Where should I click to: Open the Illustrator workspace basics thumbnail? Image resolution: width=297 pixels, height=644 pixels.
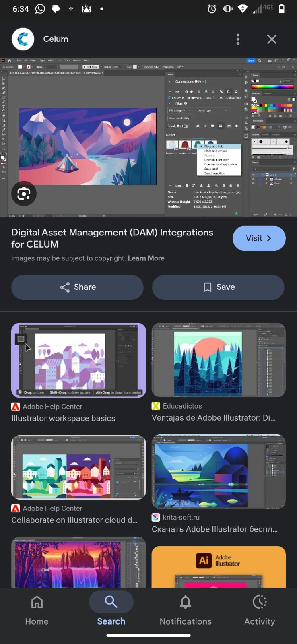point(78,360)
